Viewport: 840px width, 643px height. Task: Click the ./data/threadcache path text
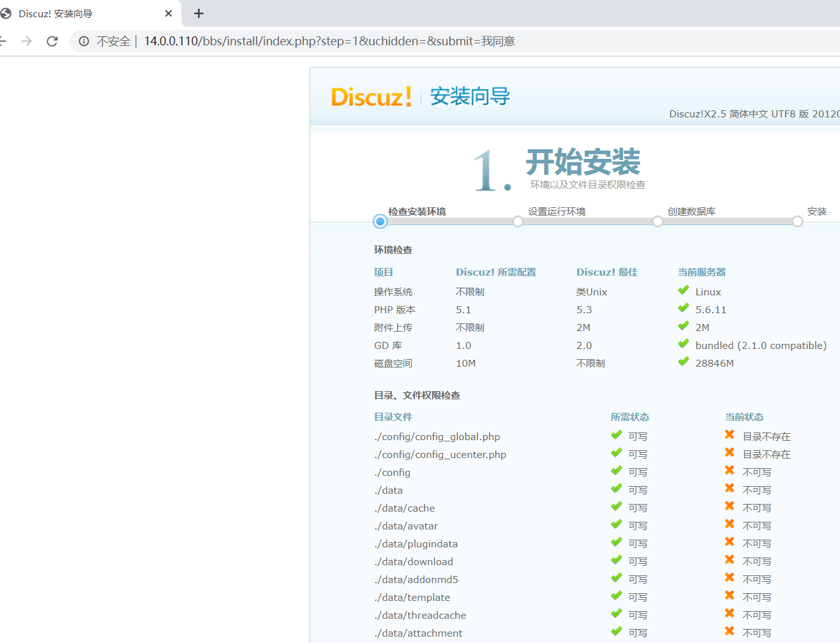pos(420,616)
